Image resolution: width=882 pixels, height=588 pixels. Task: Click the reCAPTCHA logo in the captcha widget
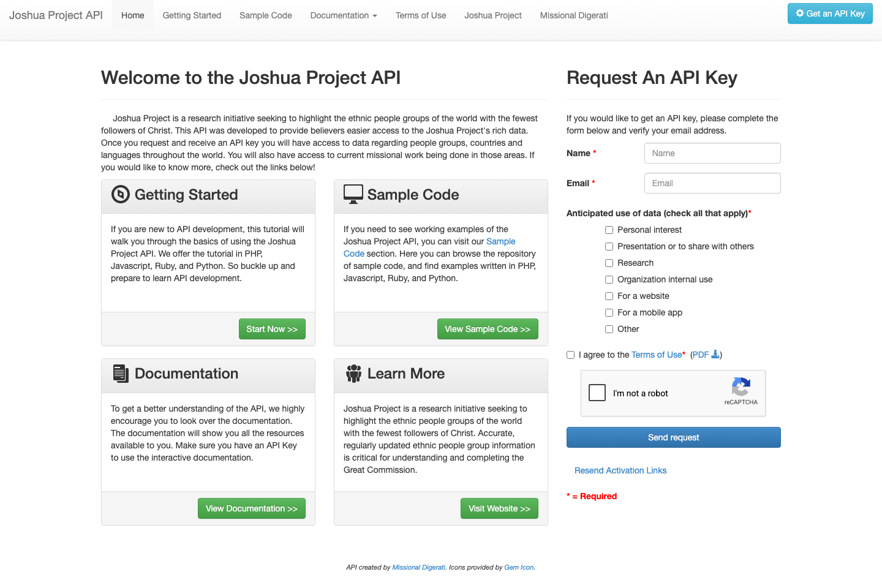pyautogui.click(x=741, y=389)
